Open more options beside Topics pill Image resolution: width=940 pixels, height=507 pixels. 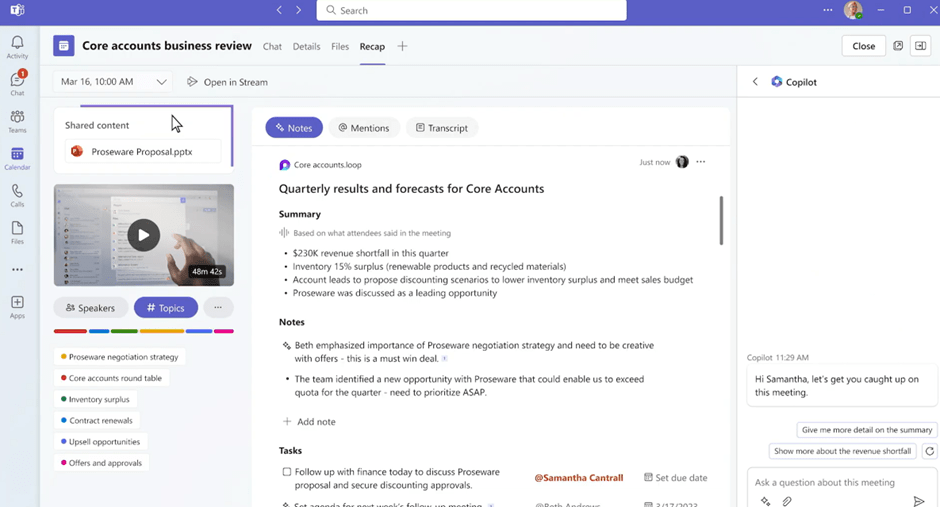point(218,308)
